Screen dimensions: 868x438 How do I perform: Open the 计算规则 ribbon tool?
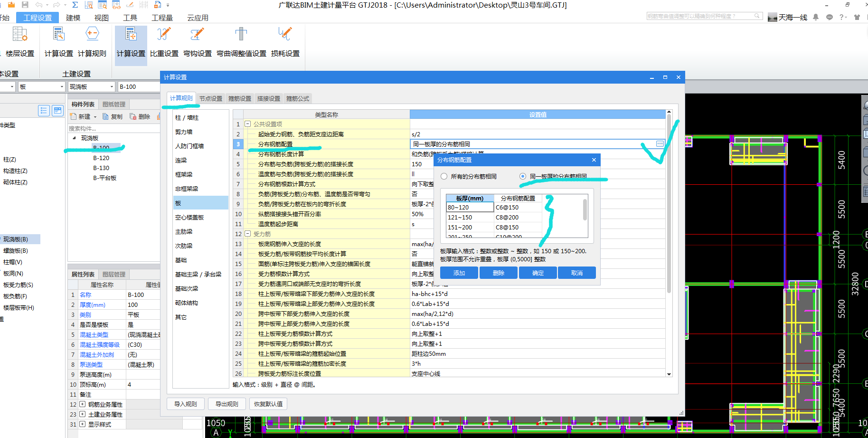click(92, 42)
